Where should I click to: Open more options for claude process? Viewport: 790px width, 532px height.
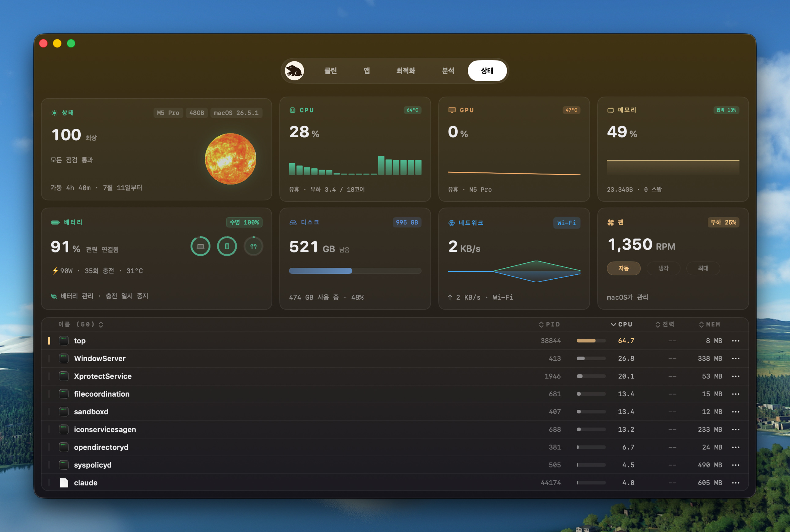[x=736, y=483]
